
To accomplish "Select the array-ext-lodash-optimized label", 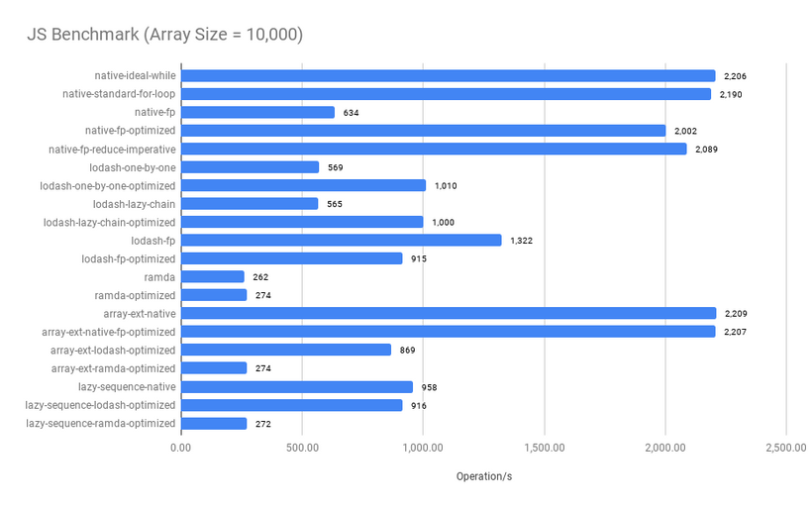I will click(x=113, y=351).
